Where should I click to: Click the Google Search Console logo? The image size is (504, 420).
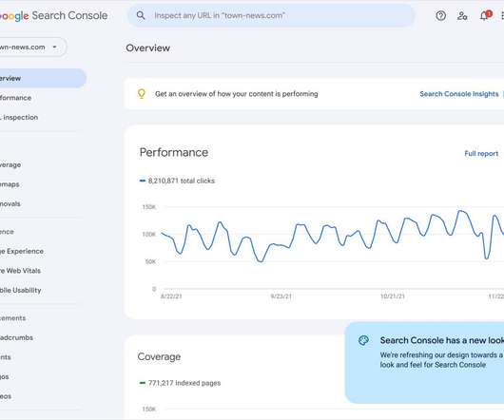53,15
